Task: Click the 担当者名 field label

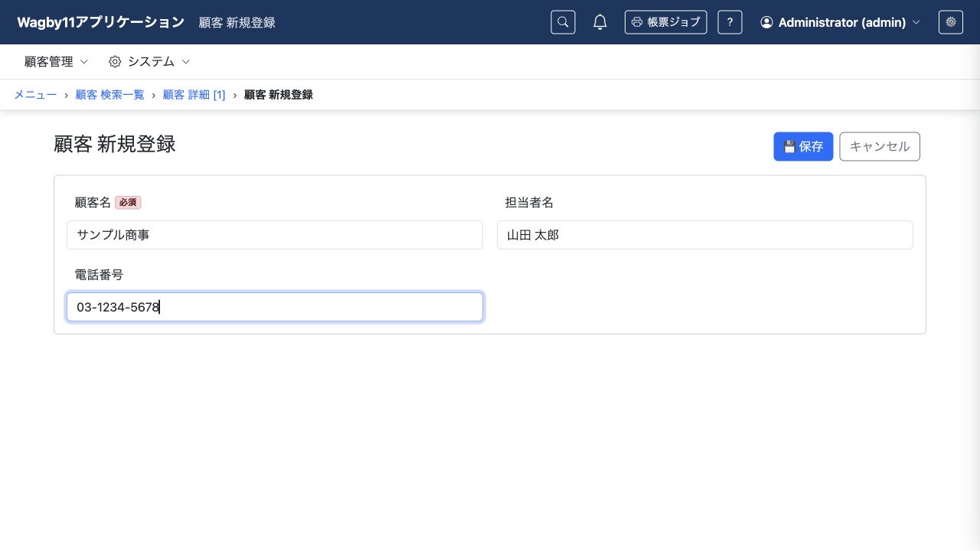Action: coord(529,203)
